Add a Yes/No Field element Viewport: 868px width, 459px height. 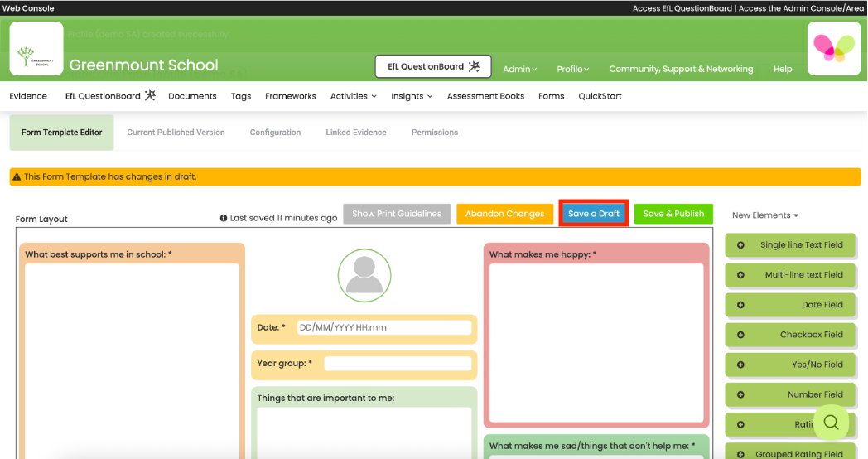790,365
